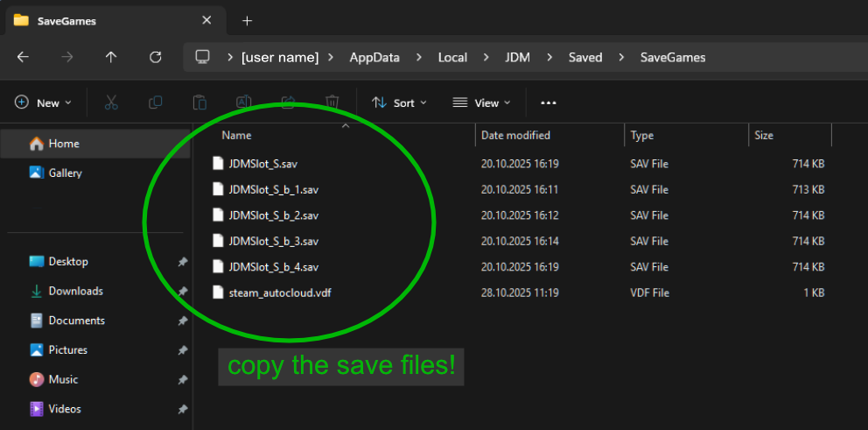
Task: Select the steam_autocloud.vdf file
Action: 279,293
